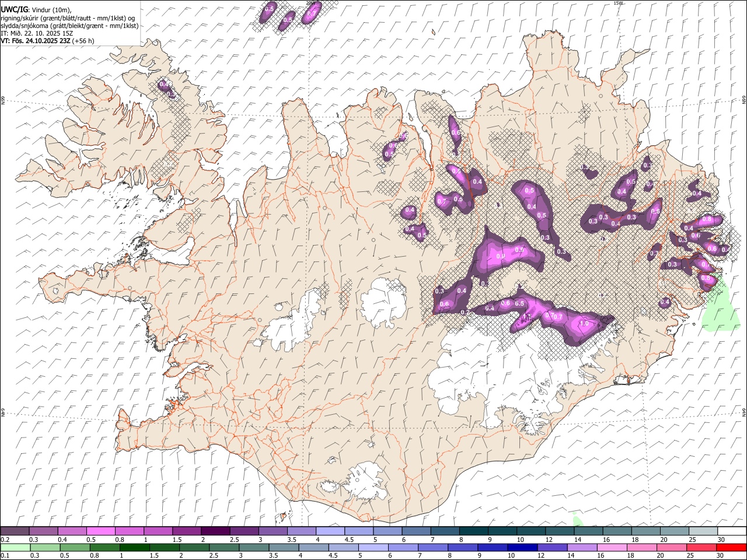Click the white Mýrdalsjökull glacier near the south coast
747x560 pixels.
pyautogui.click(x=366, y=481)
